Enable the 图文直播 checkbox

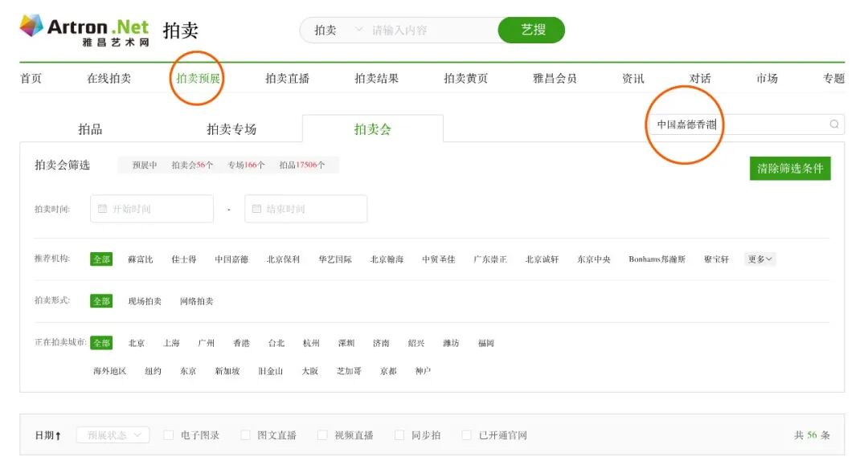245,435
